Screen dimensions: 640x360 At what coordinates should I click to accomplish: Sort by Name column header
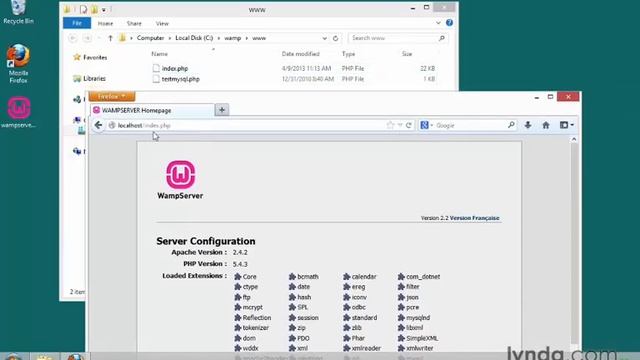coord(160,54)
